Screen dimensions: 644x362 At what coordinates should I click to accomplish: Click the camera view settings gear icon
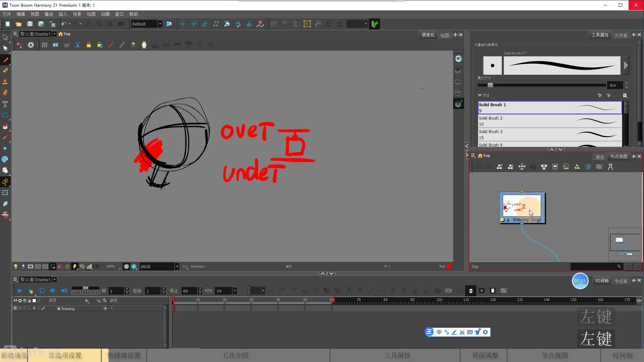[31, 45]
